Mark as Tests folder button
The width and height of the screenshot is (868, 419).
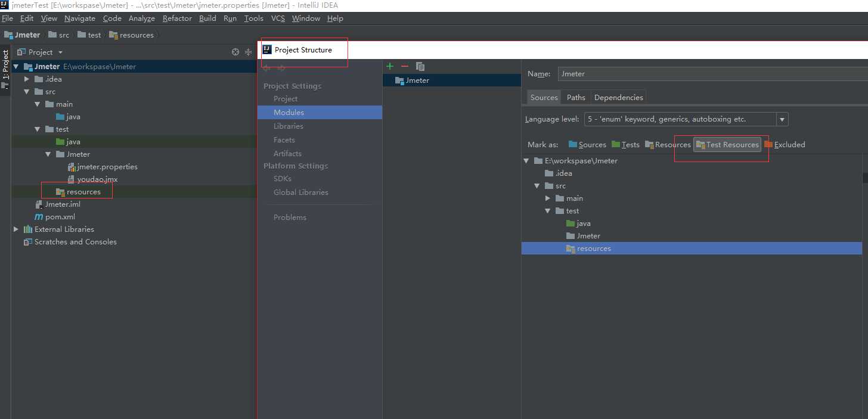[625, 144]
